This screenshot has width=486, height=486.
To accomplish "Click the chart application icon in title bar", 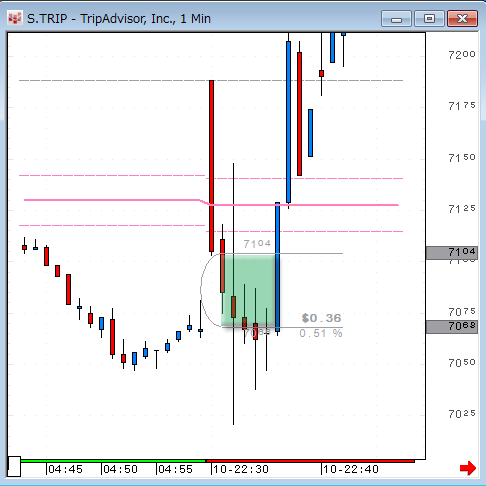I will [15, 19].
